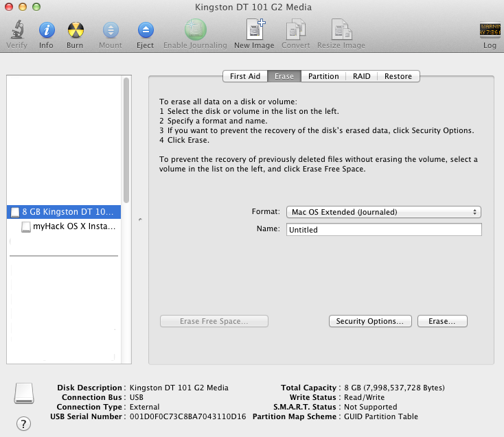The width and height of the screenshot is (504, 437).
Task: Select the 8 GB Kingston DT disk
Action: [64, 212]
